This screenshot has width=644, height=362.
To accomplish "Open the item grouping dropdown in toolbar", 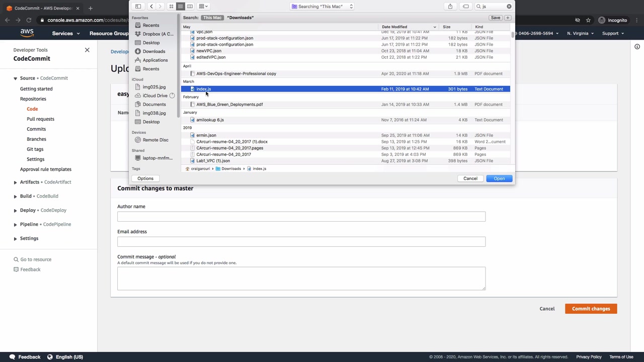I will click(203, 7).
